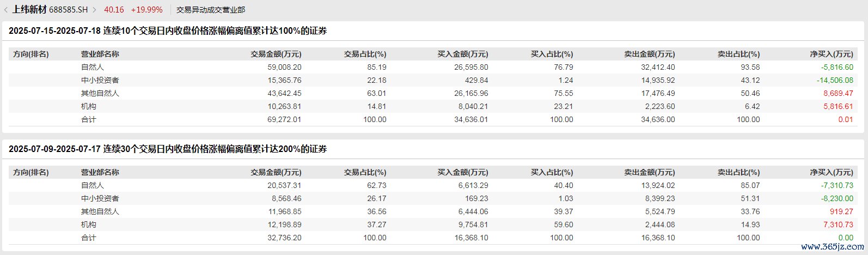Click 营业部名称 header in second table

(x=100, y=172)
